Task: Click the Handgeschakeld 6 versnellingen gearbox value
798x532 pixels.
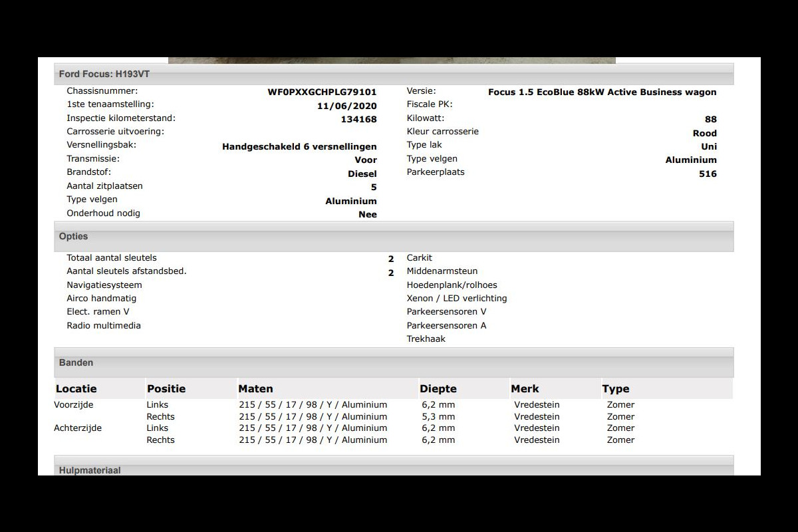Action: tap(299, 147)
